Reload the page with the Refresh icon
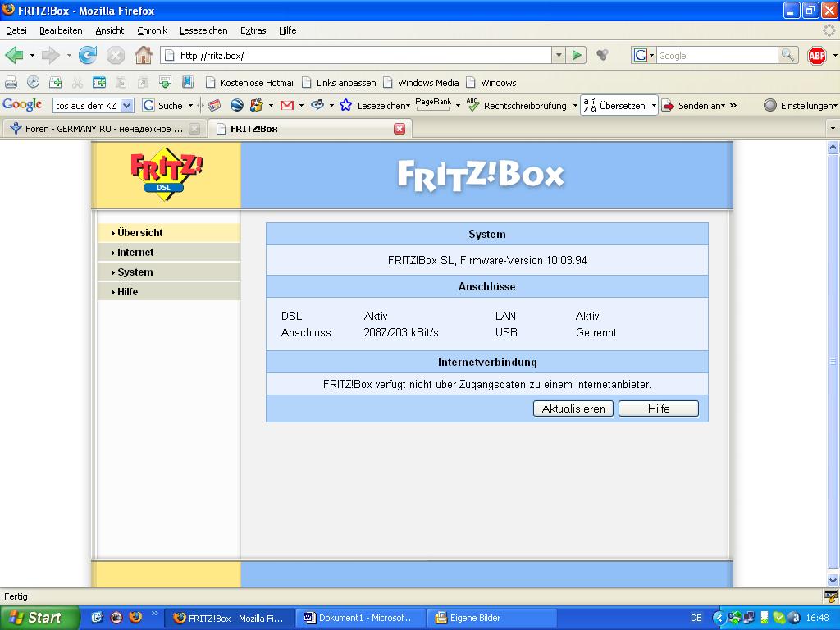The width and height of the screenshot is (840, 630). click(87, 55)
